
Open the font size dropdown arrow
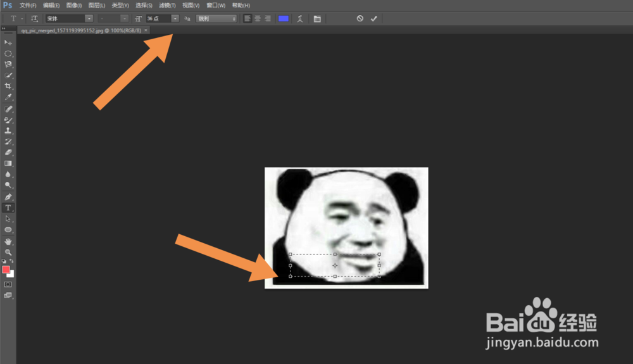point(175,18)
